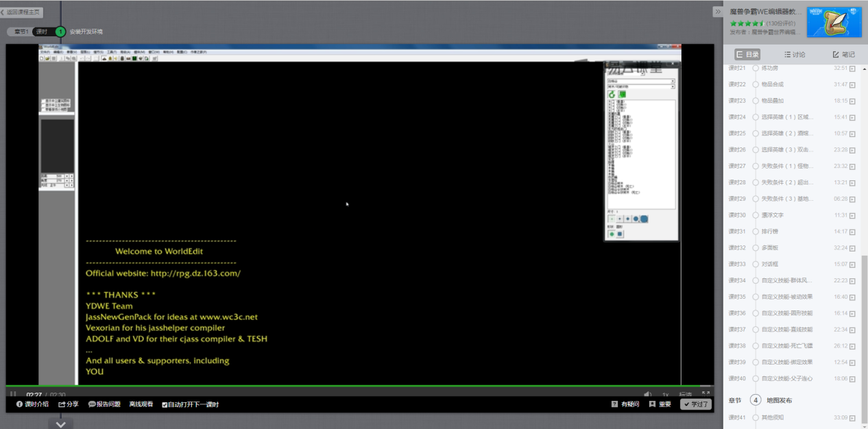Play icon for 课时33 对话框
Screen dimensions: 868x429
(x=853, y=264)
